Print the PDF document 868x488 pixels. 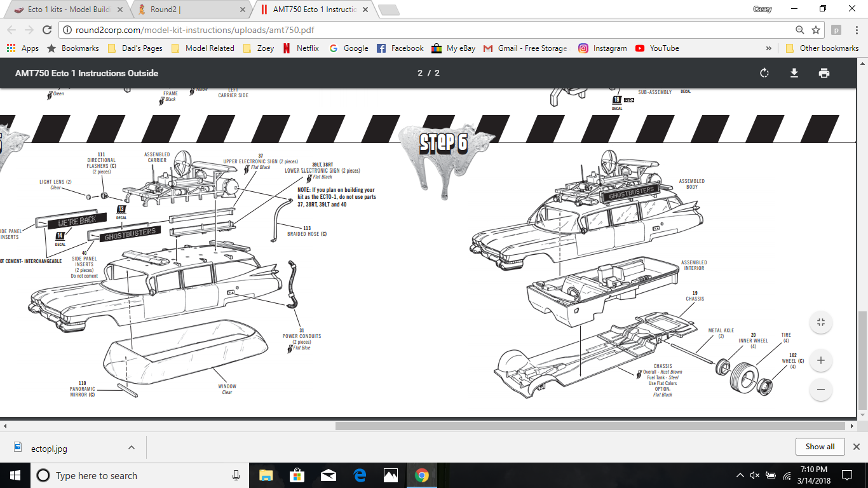[x=824, y=73]
